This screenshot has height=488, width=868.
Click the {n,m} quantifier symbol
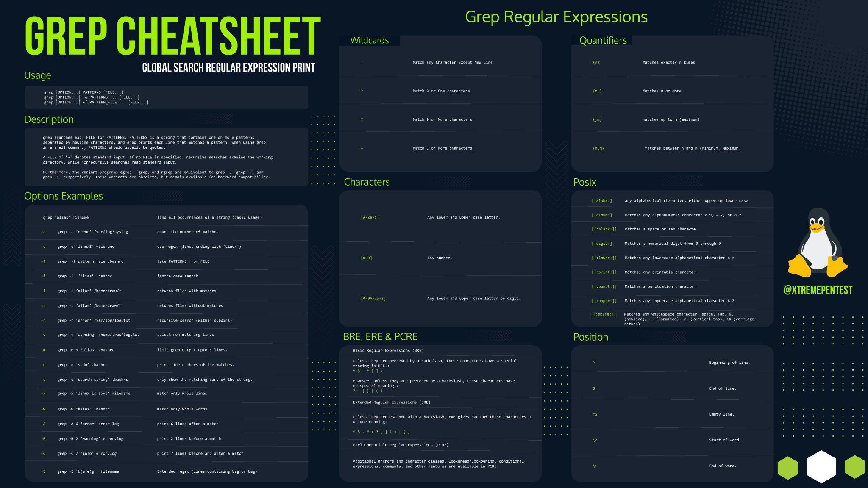point(598,148)
